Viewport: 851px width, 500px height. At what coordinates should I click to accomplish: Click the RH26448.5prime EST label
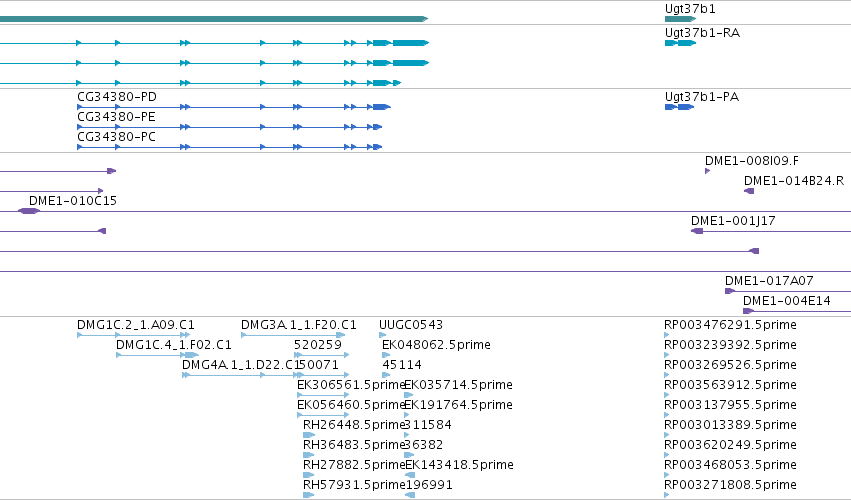coord(354,426)
